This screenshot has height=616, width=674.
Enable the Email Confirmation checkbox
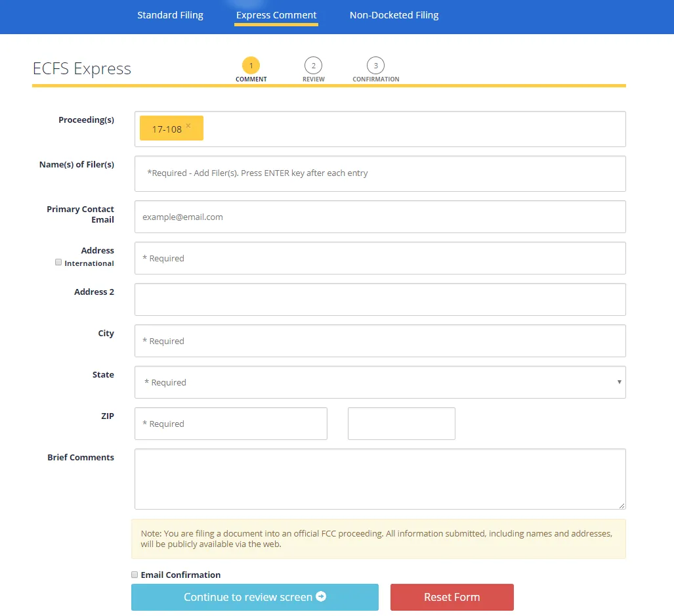[x=135, y=575]
